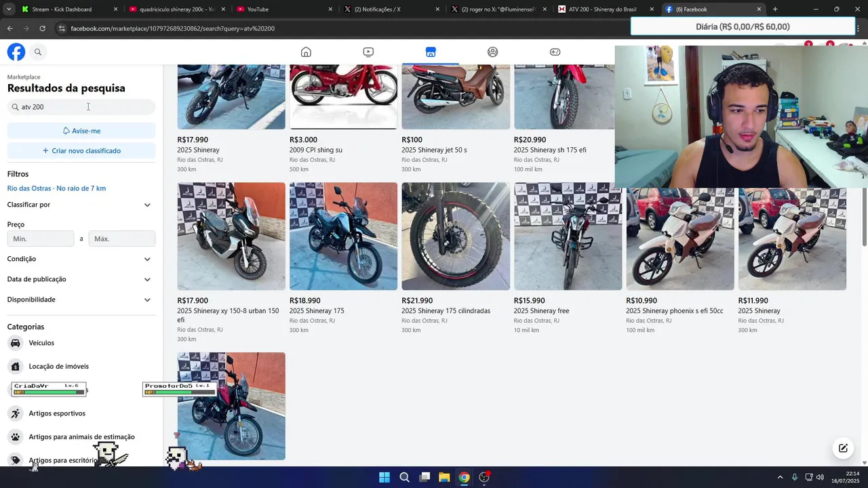Image resolution: width=868 pixels, height=488 pixels.
Task: Select the Veículos category icon
Action: [15, 343]
